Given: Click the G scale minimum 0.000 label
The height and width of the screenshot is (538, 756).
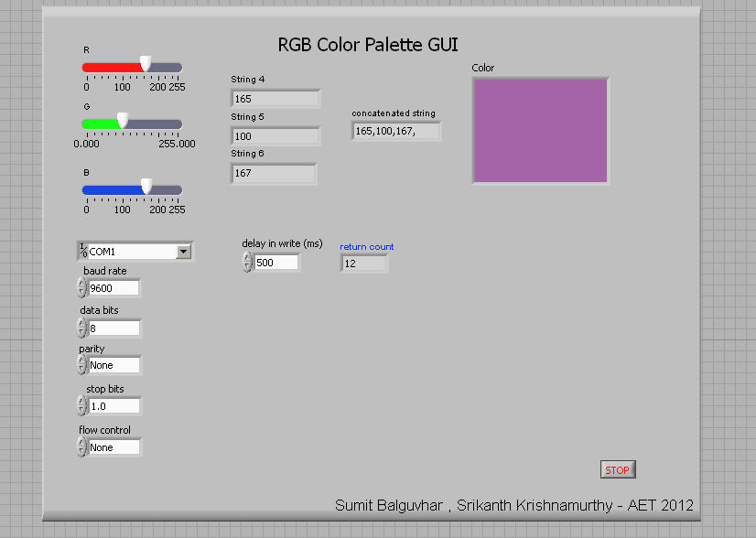Looking at the screenshot, I should tap(86, 144).
